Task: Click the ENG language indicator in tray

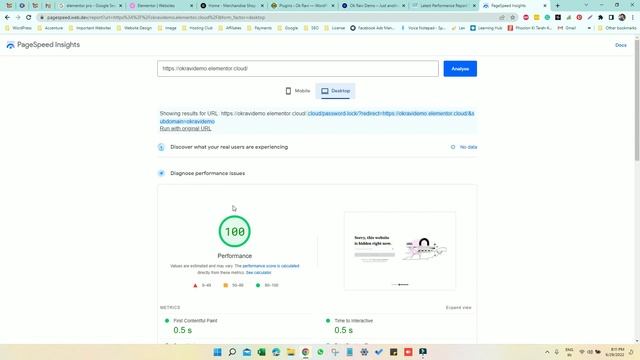Action: pyautogui.click(x=569, y=352)
